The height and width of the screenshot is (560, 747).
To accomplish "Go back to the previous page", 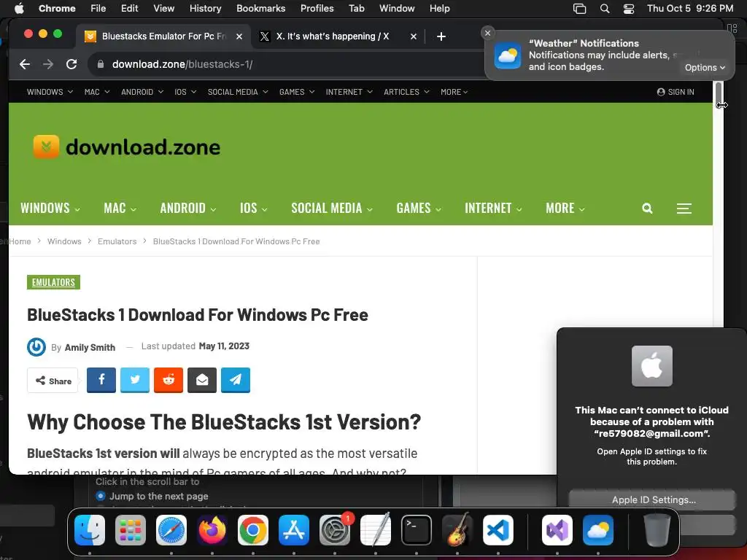I will tap(25, 64).
